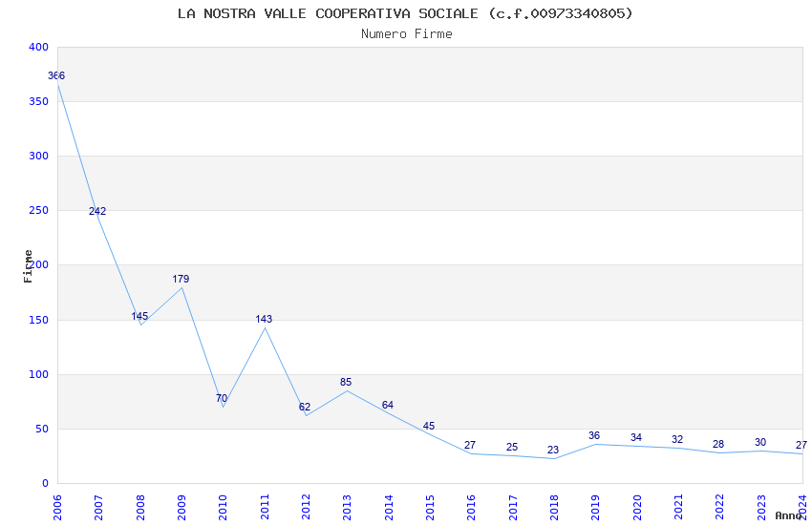Click the y-axis value 150
The width and height of the screenshot is (812, 525).
(x=39, y=320)
